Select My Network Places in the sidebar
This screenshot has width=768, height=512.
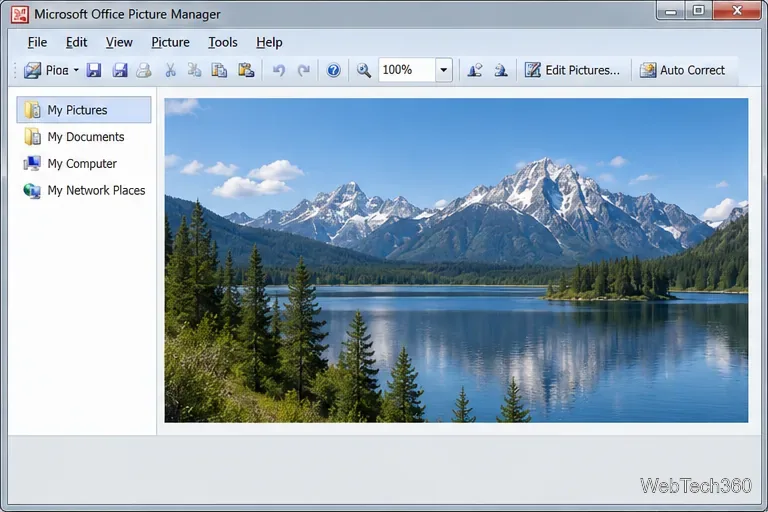click(x=84, y=190)
